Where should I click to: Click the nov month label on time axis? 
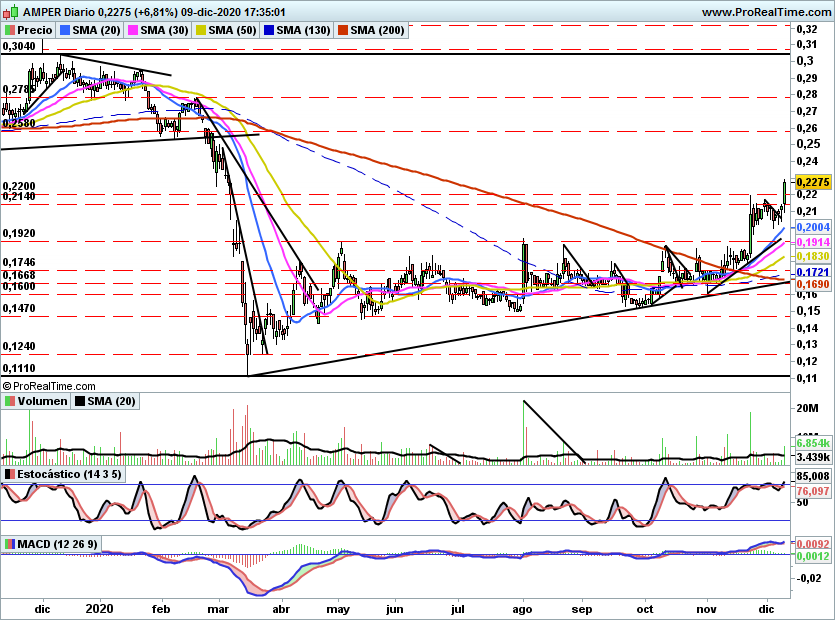tap(707, 609)
